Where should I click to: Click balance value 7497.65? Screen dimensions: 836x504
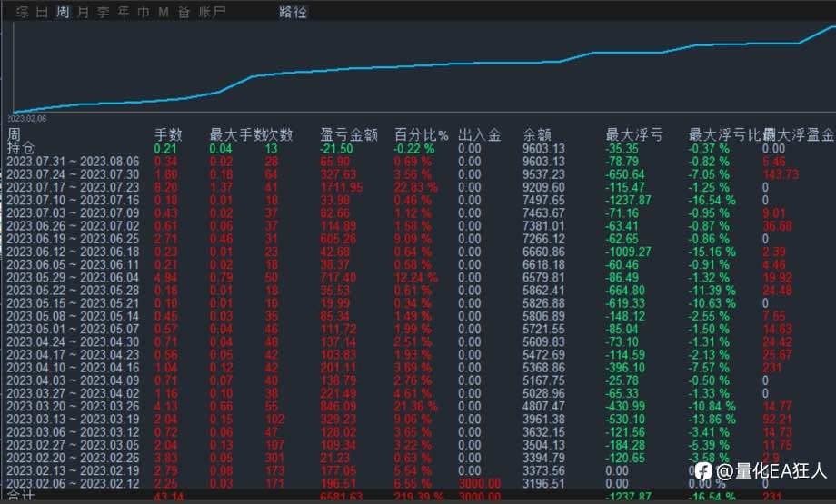(543, 201)
